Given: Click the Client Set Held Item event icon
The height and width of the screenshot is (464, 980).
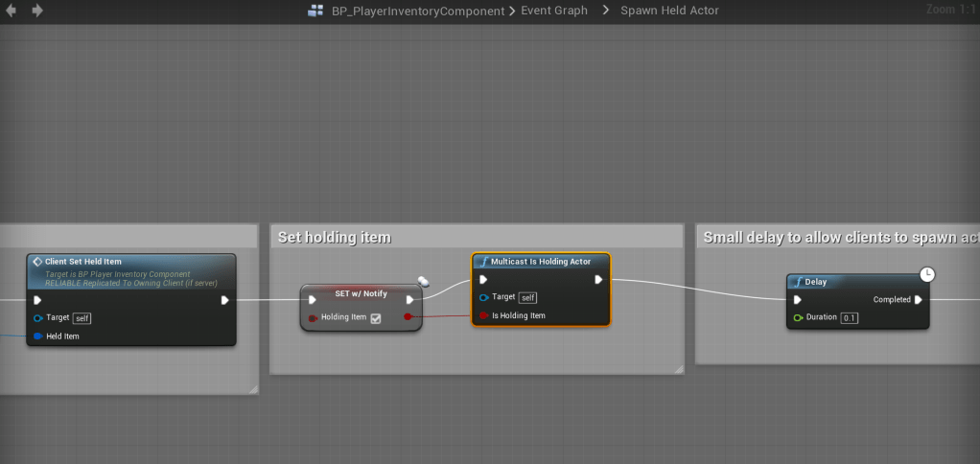Looking at the screenshot, I should (x=36, y=262).
